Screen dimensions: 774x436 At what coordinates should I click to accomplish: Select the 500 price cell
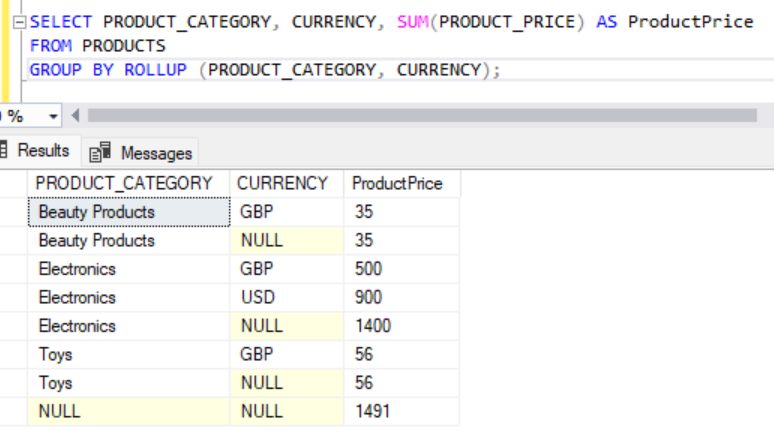pos(368,269)
